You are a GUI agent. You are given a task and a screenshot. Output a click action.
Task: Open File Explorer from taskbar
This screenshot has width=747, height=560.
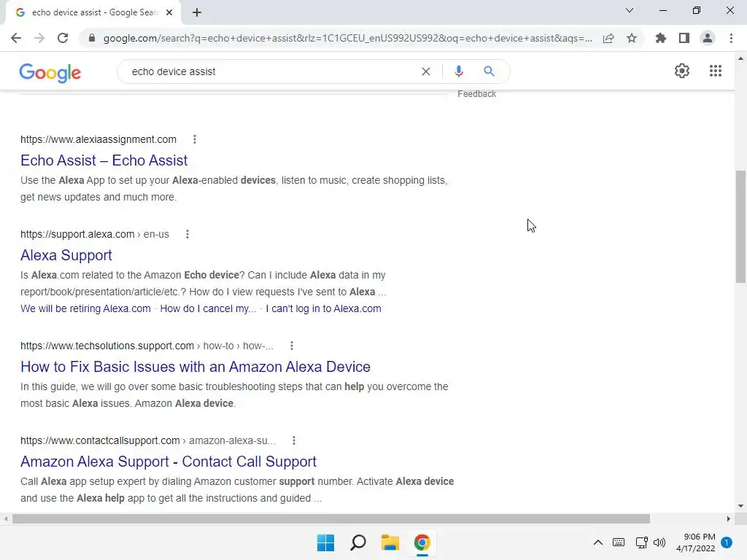point(390,542)
